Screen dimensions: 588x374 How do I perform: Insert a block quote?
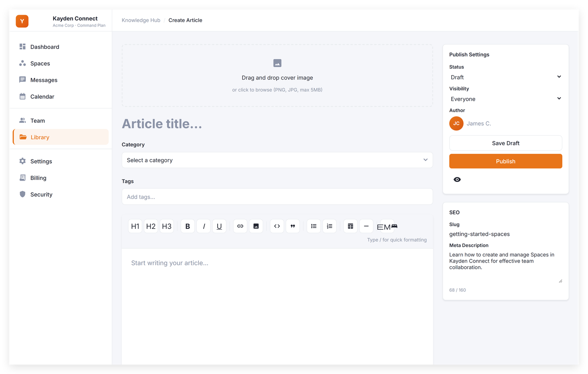[x=293, y=226]
